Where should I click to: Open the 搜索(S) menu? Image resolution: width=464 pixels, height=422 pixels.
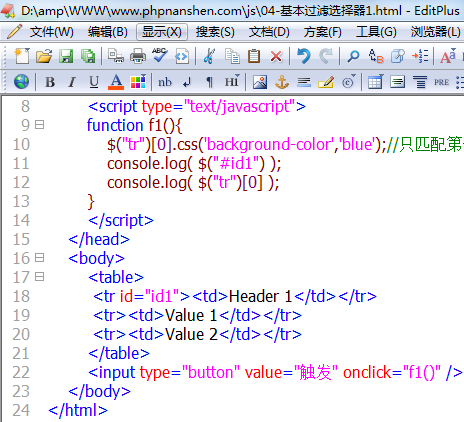(x=215, y=32)
